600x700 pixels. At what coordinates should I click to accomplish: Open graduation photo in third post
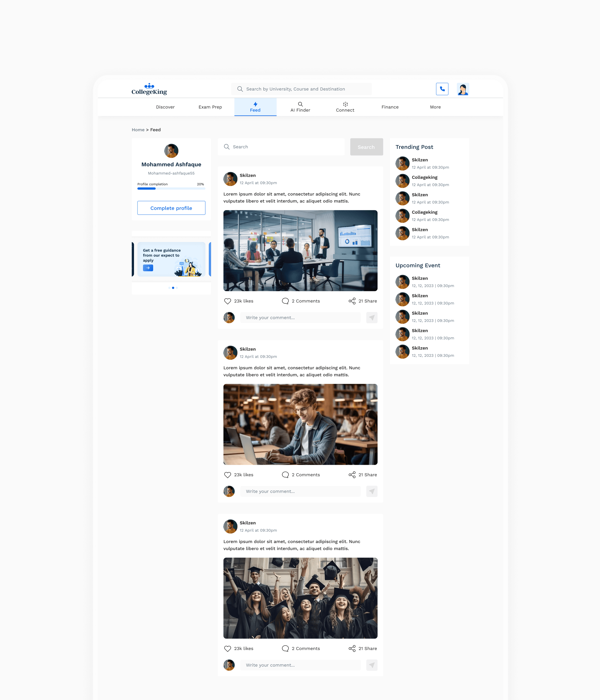300,598
